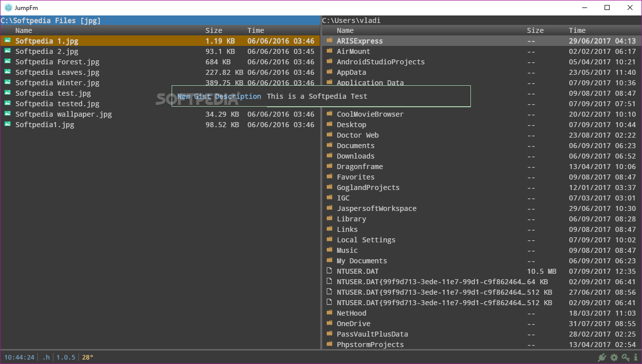Click folder icon of AppData
The image size is (642, 364).
coord(329,72)
